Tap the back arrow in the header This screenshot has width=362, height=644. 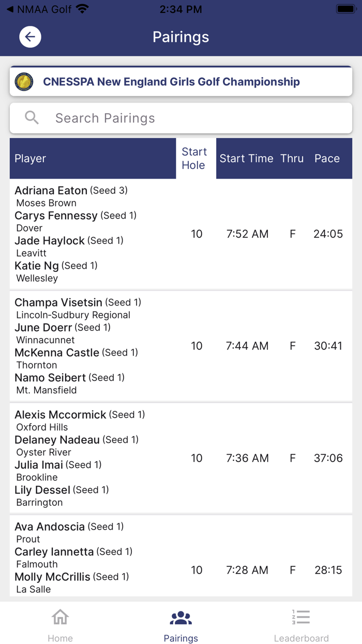[x=29, y=37]
